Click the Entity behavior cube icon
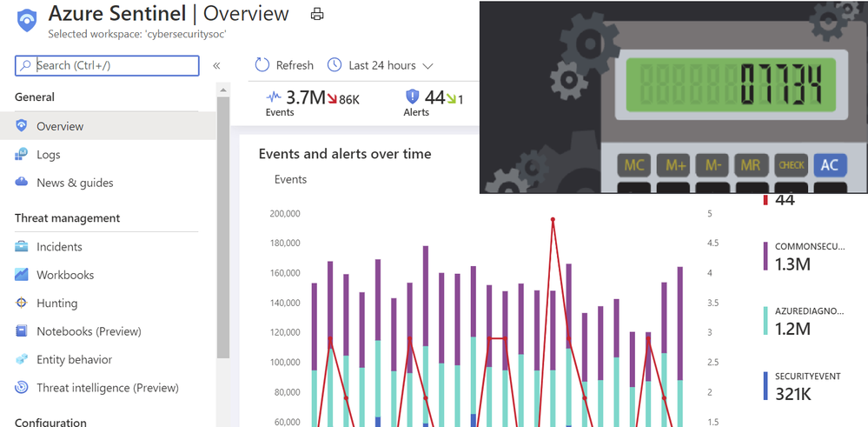Viewport: 868px width, 427px height. click(22, 359)
